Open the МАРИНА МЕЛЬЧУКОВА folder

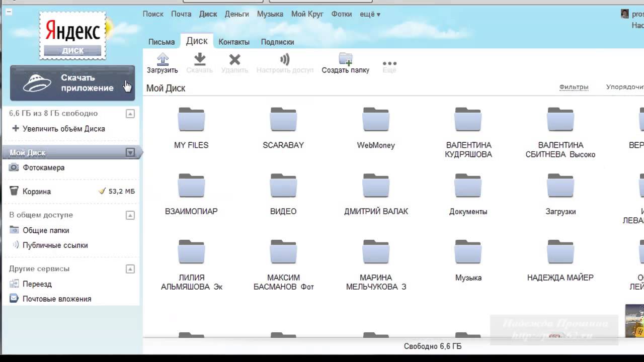pos(376,252)
